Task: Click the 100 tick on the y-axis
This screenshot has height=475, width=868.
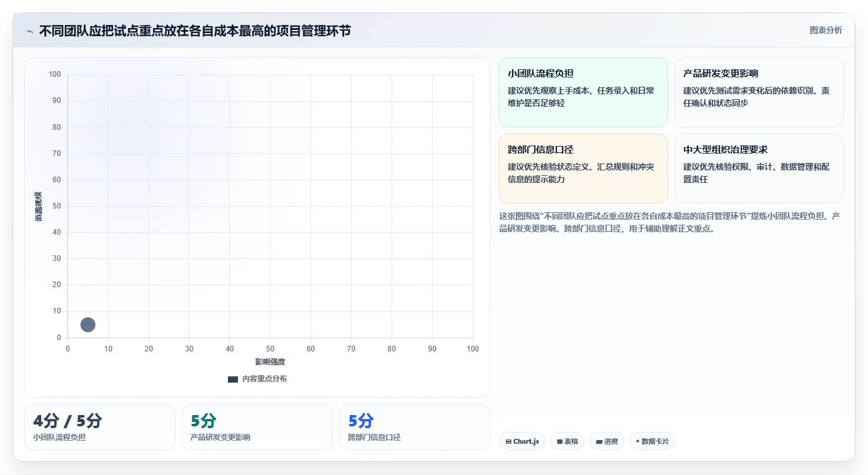Action: pos(55,74)
